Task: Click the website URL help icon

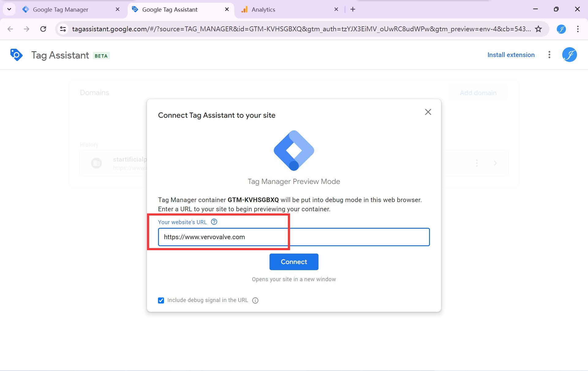Action: (x=214, y=222)
